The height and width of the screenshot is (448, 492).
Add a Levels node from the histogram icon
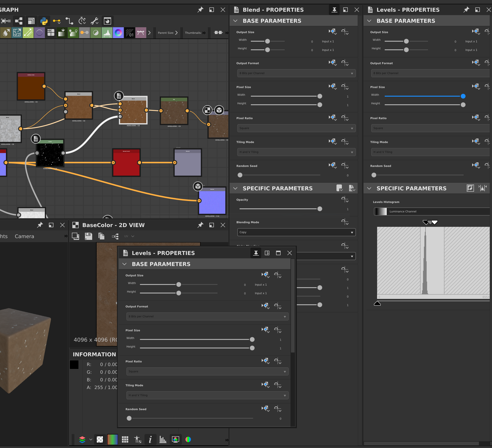[107, 32]
